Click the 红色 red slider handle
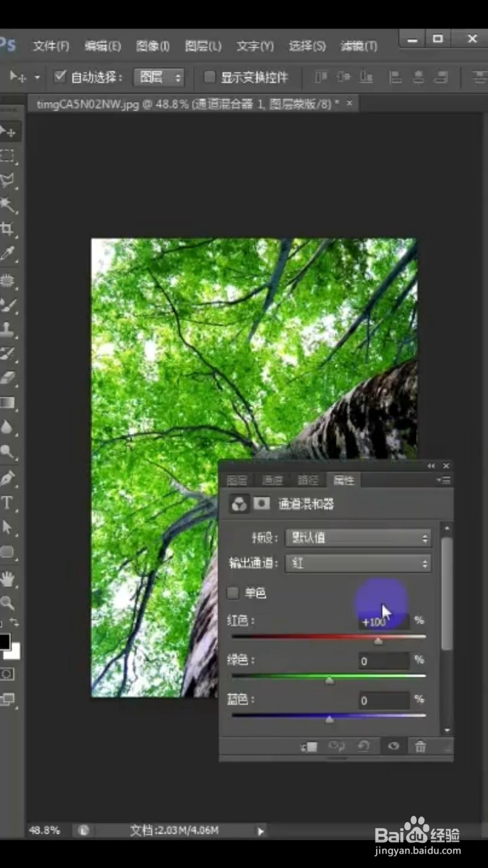 (x=378, y=641)
